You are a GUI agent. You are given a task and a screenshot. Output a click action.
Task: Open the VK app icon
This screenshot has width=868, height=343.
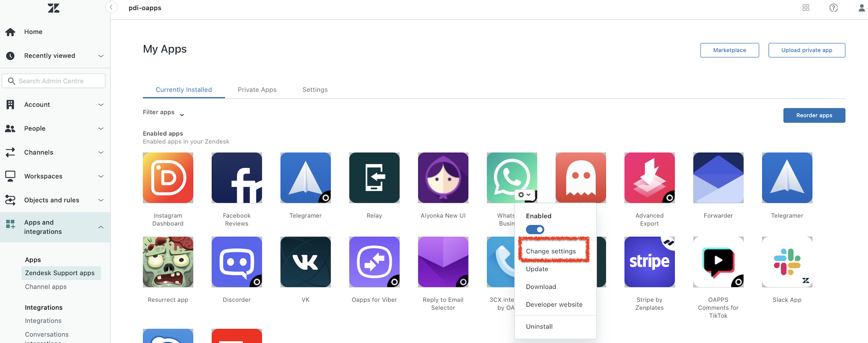coord(305,262)
